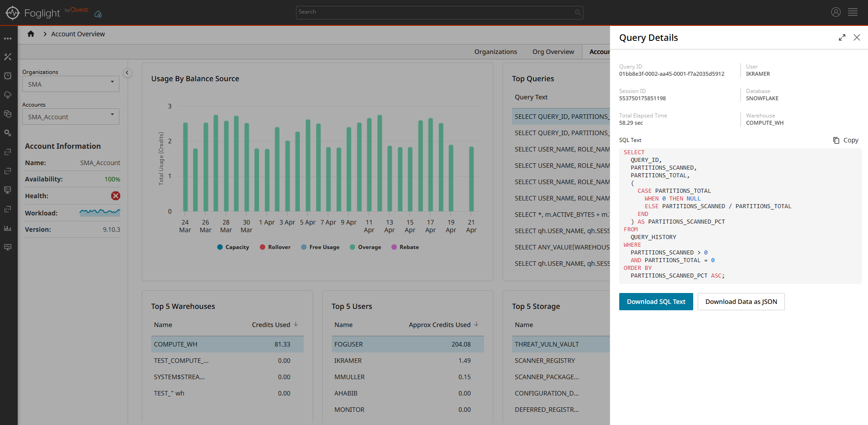The height and width of the screenshot is (425, 868).
Task: Open the server rack sidebar icon
Action: [8, 190]
